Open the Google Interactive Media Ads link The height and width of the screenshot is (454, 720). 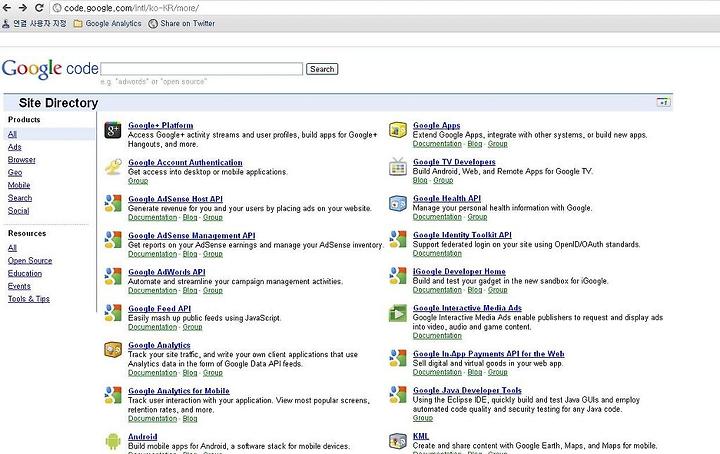click(467, 308)
